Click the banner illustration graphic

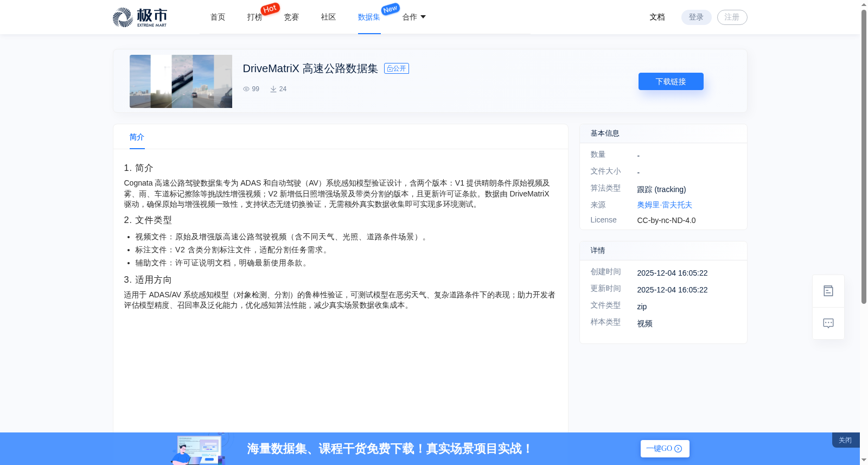(x=200, y=449)
